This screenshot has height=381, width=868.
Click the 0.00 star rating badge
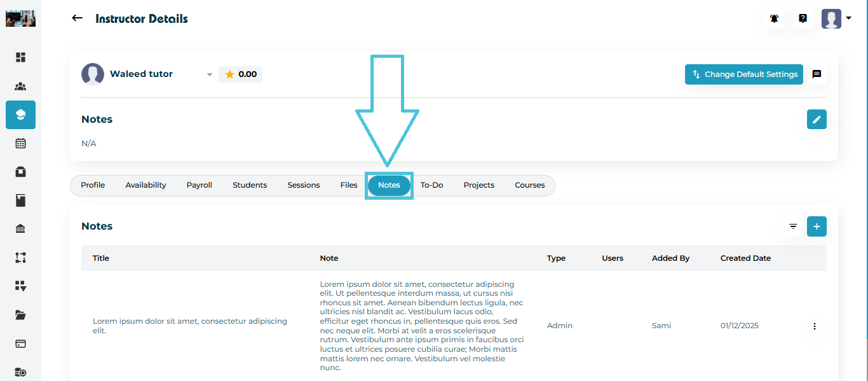click(240, 74)
